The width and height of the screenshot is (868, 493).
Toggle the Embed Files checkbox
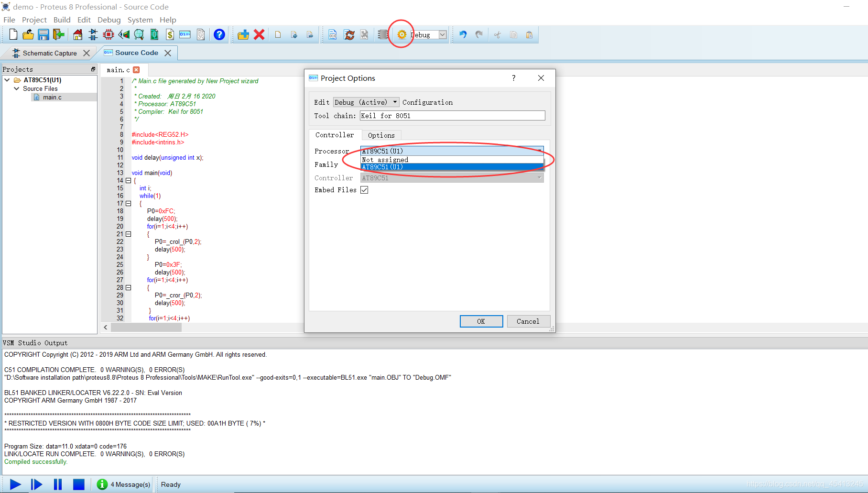[364, 190]
